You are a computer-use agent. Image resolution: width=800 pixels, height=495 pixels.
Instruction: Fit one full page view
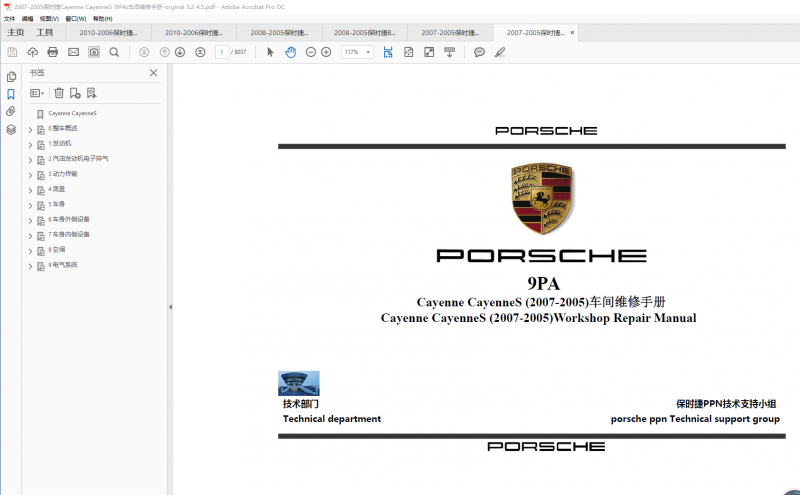[x=409, y=52]
